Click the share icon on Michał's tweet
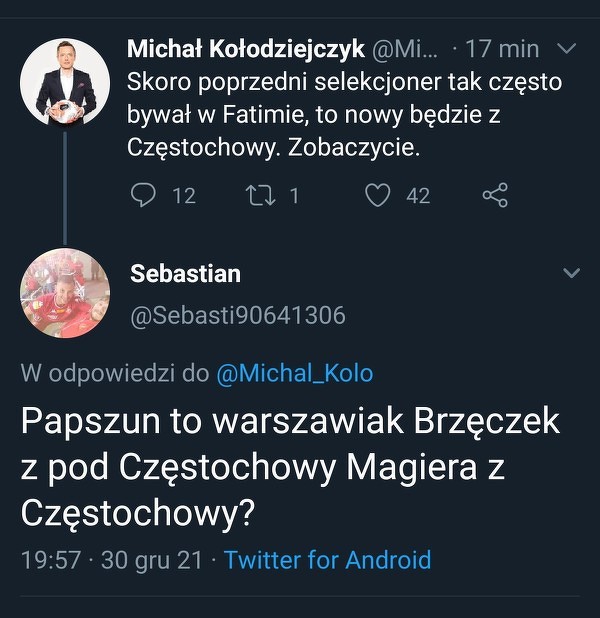The height and width of the screenshot is (618, 600). click(495, 195)
